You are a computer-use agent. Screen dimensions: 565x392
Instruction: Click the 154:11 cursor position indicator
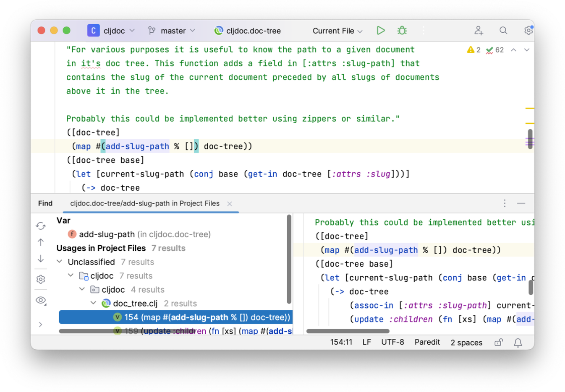point(341,342)
